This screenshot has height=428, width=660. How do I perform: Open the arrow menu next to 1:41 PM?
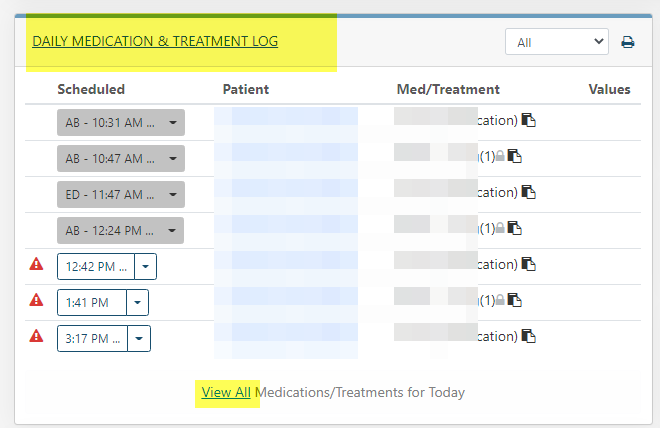click(x=137, y=302)
